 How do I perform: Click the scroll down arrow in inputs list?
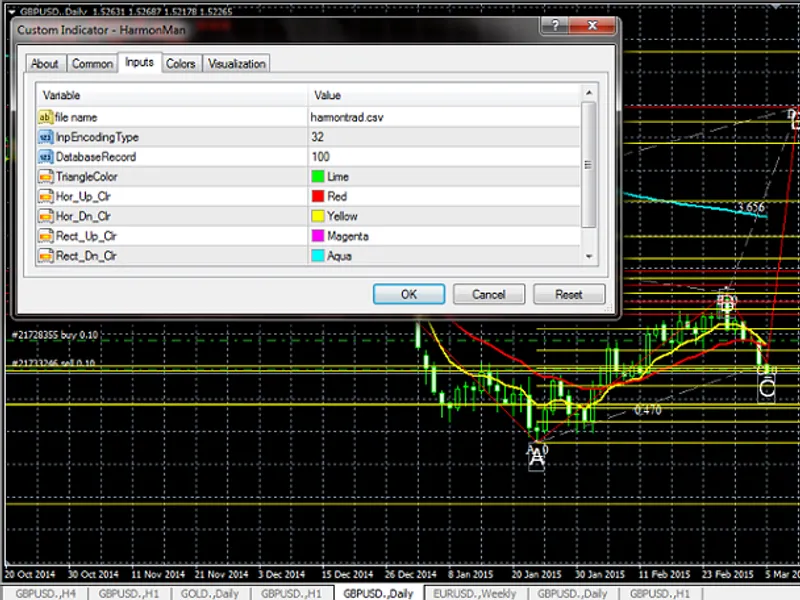589,257
